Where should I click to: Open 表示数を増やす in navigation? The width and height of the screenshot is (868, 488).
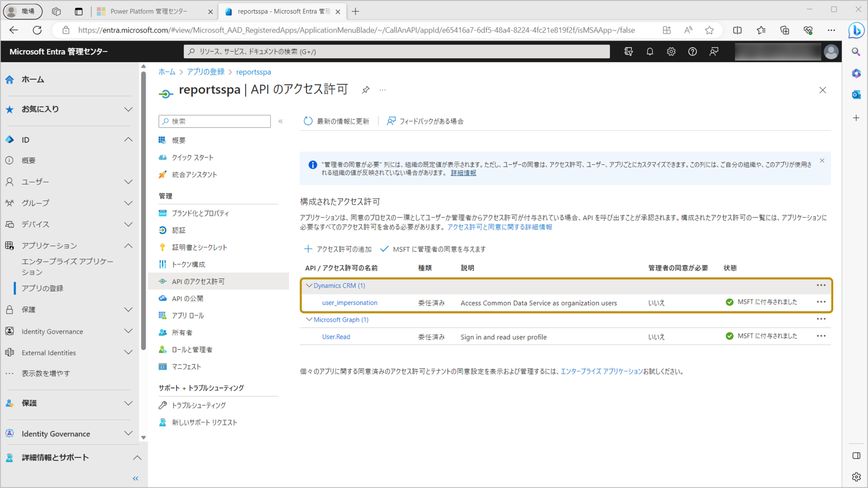46,373
